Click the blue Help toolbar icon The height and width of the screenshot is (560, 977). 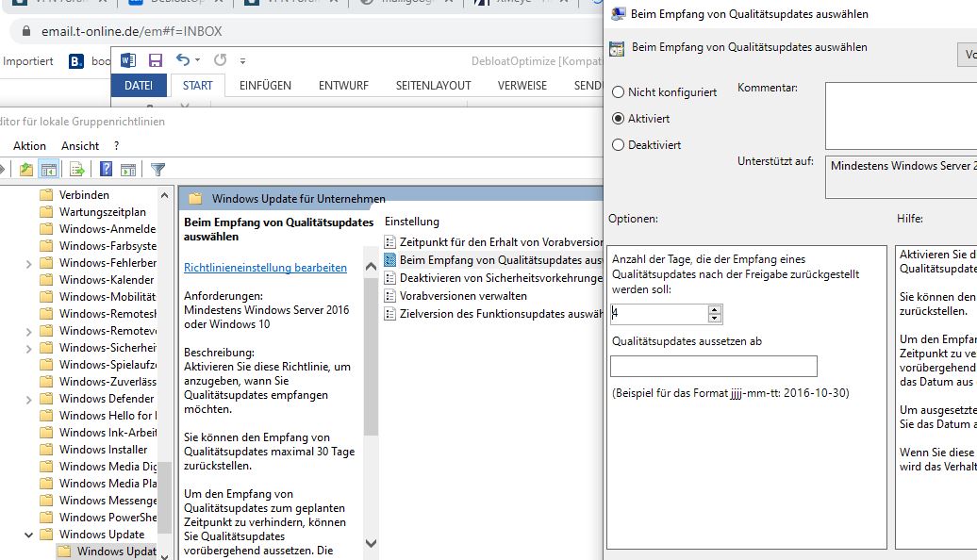(106, 169)
